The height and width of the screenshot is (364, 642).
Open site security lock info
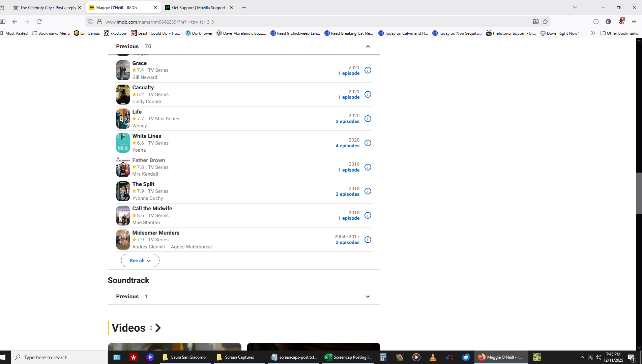pyautogui.click(x=99, y=22)
